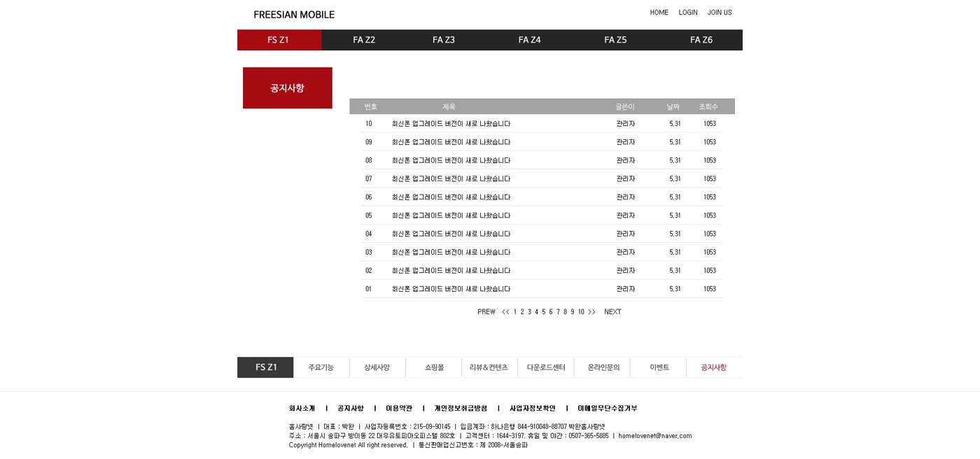Go to page 2
980x459 pixels.
(522, 312)
